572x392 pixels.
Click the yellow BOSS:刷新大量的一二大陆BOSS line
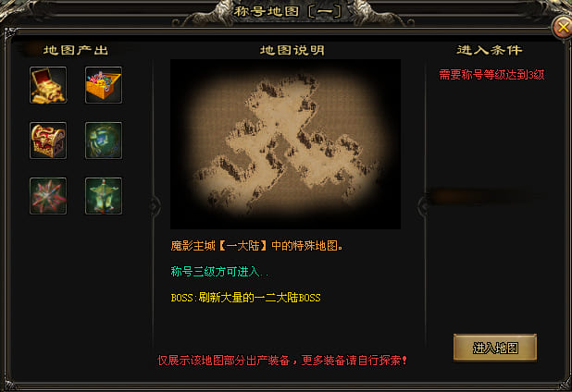pyautogui.click(x=245, y=298)
